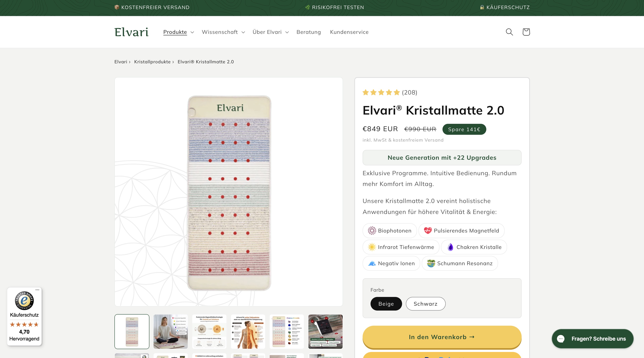Screen dimensions: 644x358
Task: Select the Pulsierende Magnetfeldtechnologie thumbnail
Action: (x=209, y=332)
